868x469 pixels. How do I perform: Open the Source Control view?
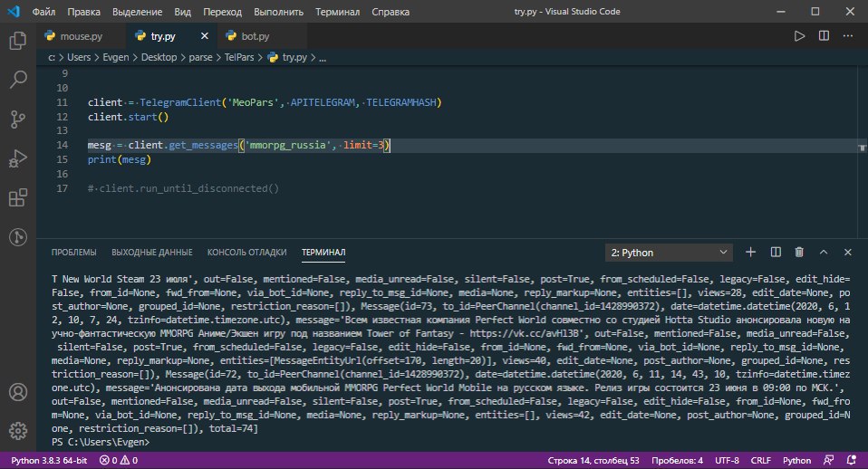pyautogui.click(x=18, y=119)
